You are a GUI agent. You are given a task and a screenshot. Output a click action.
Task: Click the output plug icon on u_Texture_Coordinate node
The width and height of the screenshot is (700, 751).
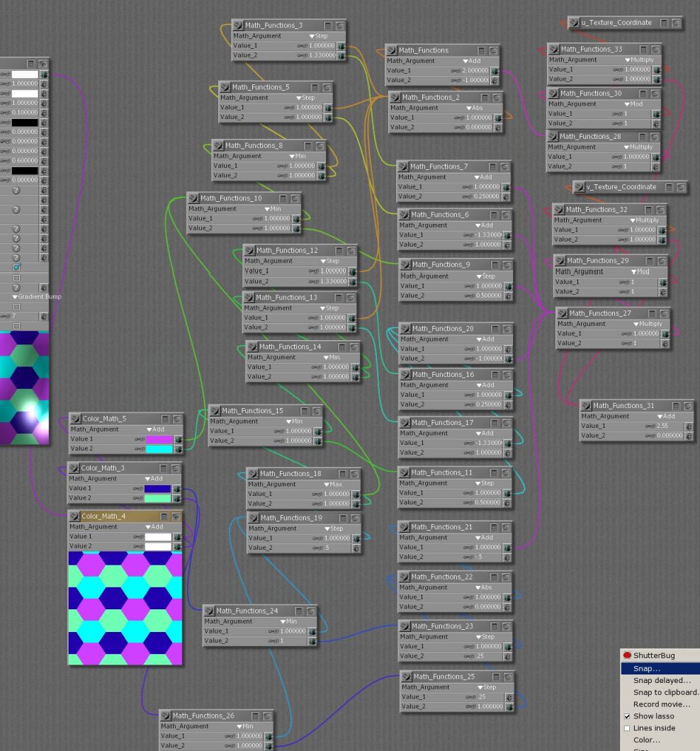pos(575,23)
